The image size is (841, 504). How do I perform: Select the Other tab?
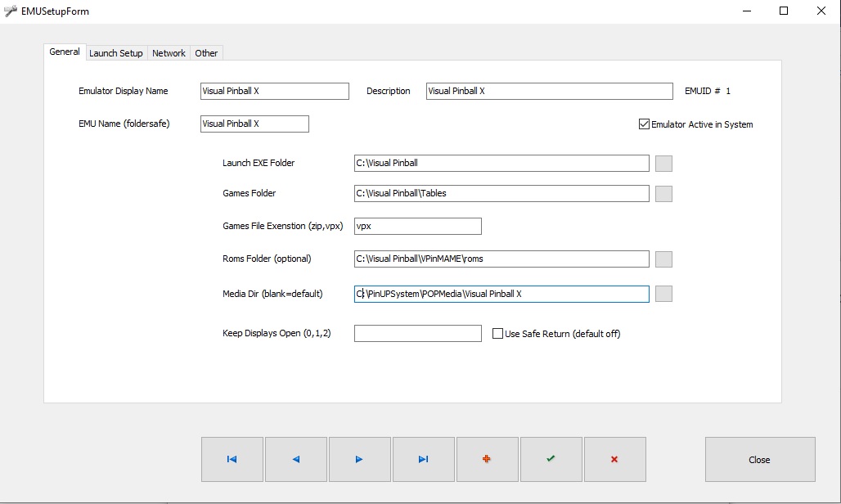click(x=206, y=53)
